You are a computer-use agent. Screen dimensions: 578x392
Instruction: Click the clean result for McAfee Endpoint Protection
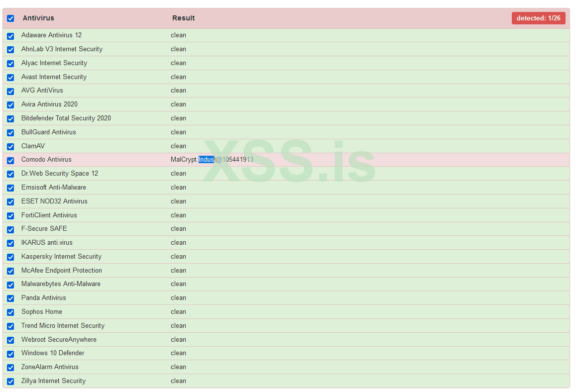(x=178, y=271)
